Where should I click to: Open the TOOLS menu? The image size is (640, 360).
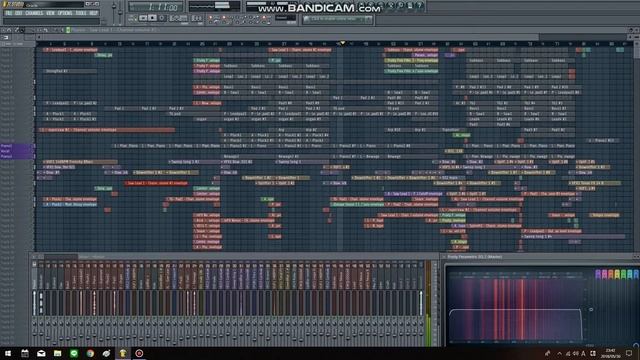click(81, 13)
